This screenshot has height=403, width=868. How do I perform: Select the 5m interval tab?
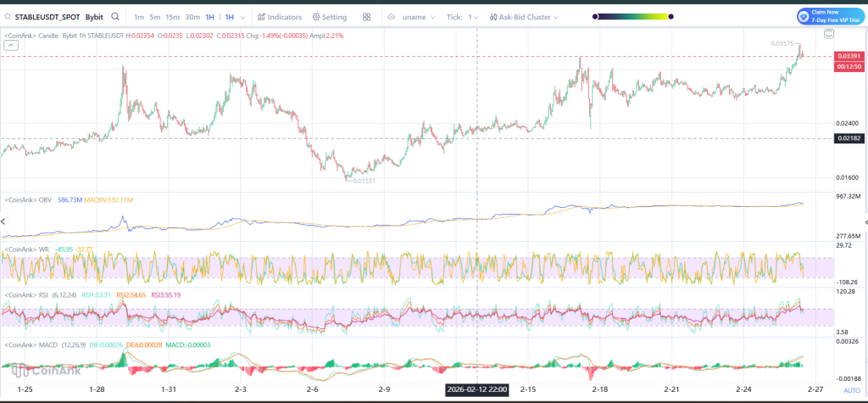coord(154,16)
